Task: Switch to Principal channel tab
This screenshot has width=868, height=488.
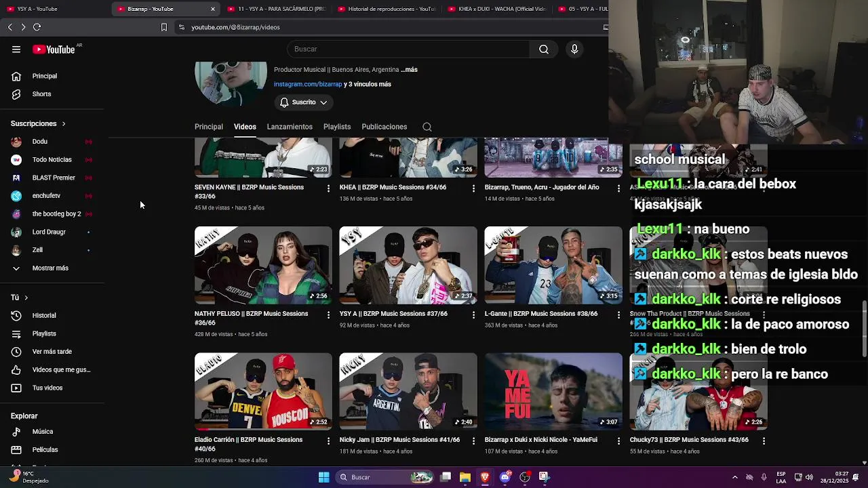Action: 209,127
